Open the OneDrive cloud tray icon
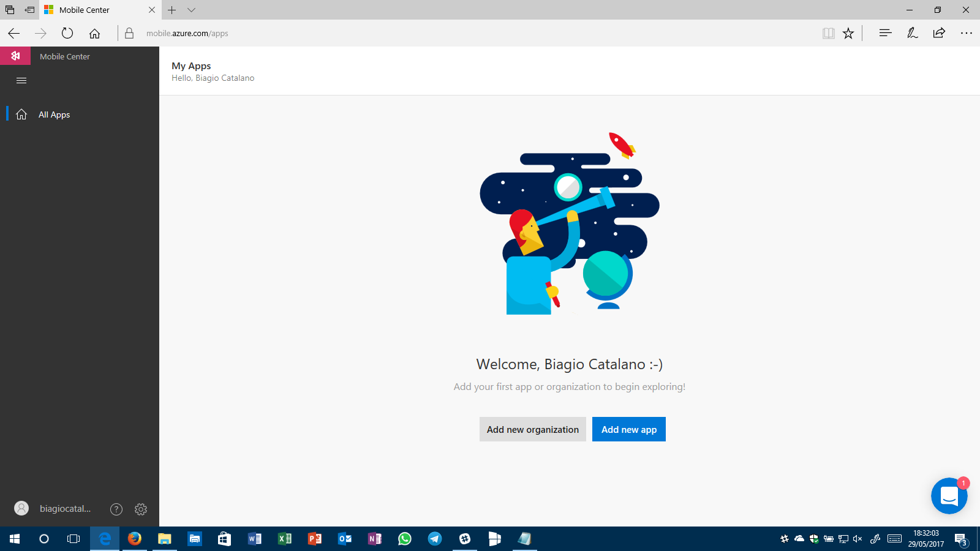 [799, 539]
